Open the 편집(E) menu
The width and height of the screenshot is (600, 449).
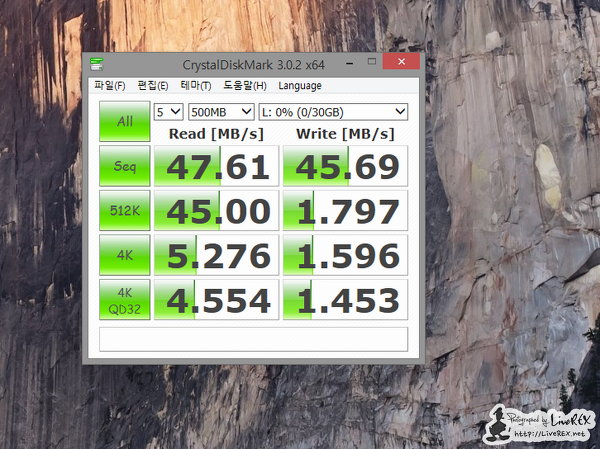click(153, 85)
